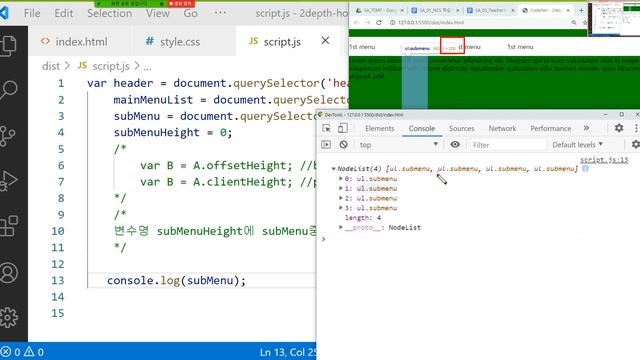The width and height of the screenshot is (640, 360).
Task: Click first 1st menu item on webpage
Action: [362, 47]
